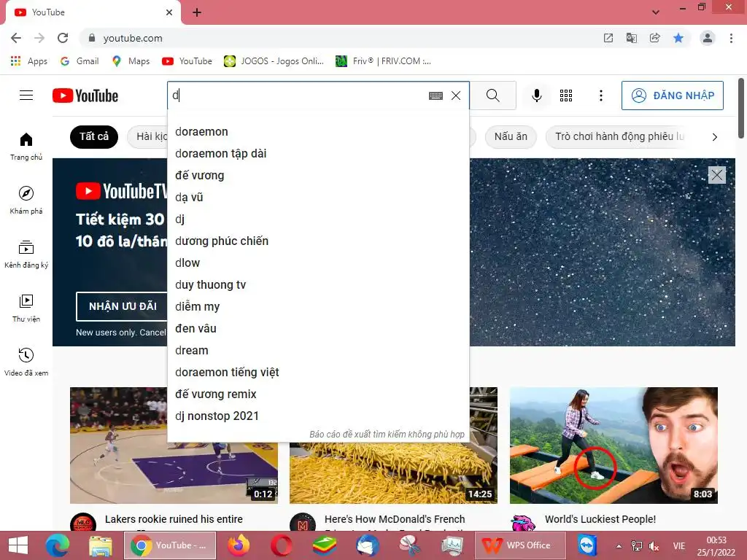The width and height of the screenshot is (747, 560).
Task: Choose suggestion duy thuong tv
Action: pyautogui.click(x=318, y=285)
